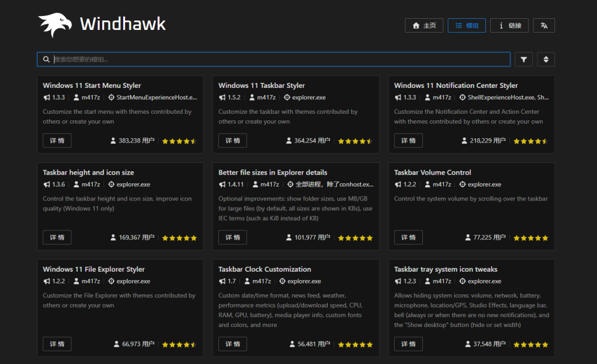Image resolution: width=597 pixels, height=364 pixels.
Task: Click version megaphone icon next to 1.3.6
Action: pyautogui.click(x=46, y=184)
